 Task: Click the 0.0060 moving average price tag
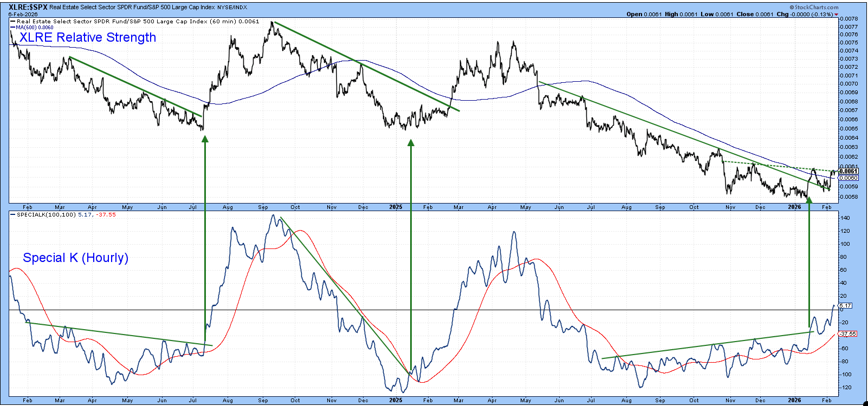tap(848, 178)
